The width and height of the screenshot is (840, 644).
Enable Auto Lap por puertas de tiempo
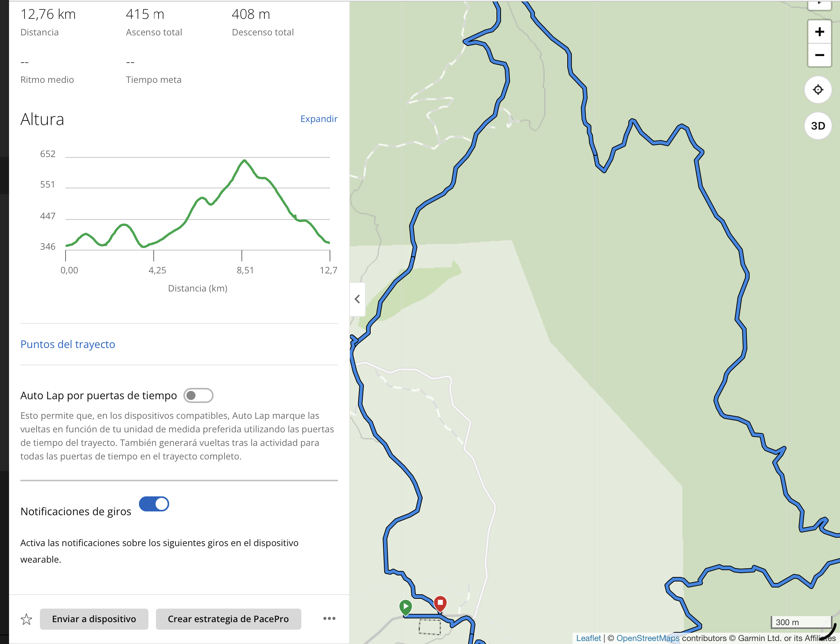(x=199, y=395)
